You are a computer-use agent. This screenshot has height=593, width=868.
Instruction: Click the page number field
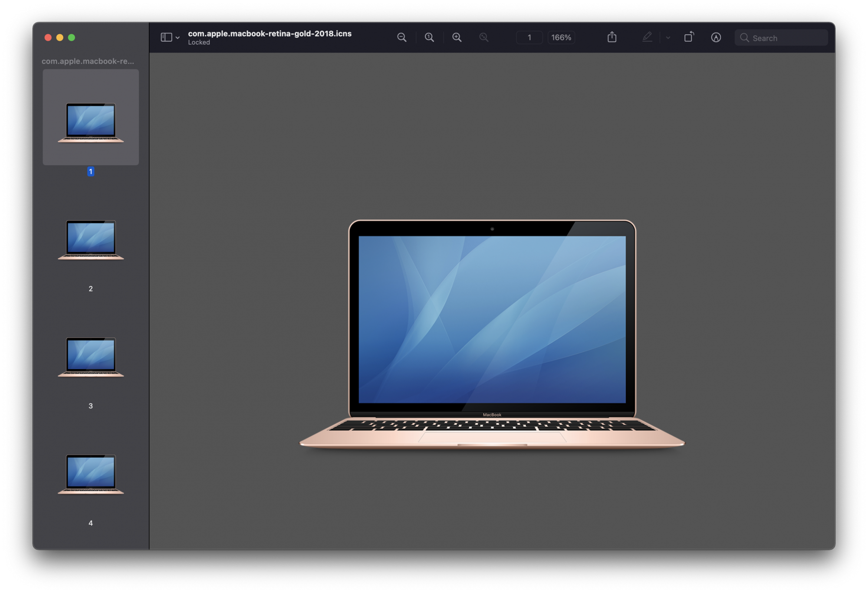pyautogui.click(x=529, y=38)
